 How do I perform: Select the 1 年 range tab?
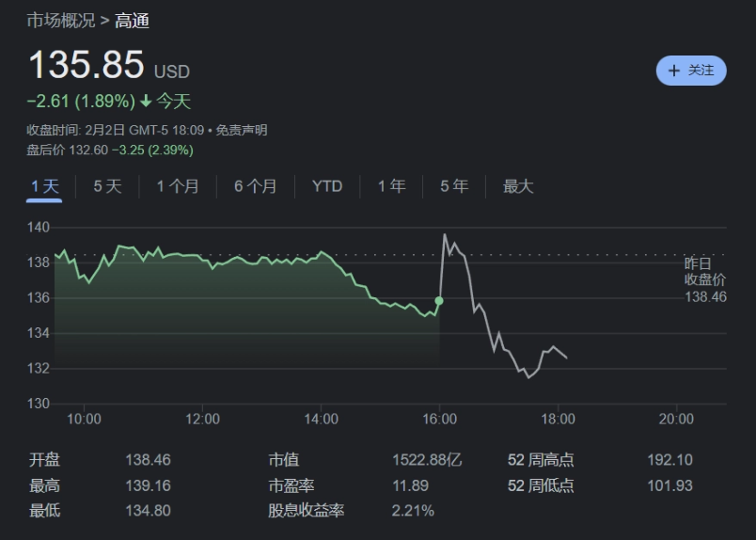pyautogui.click(x=391, y=186)
